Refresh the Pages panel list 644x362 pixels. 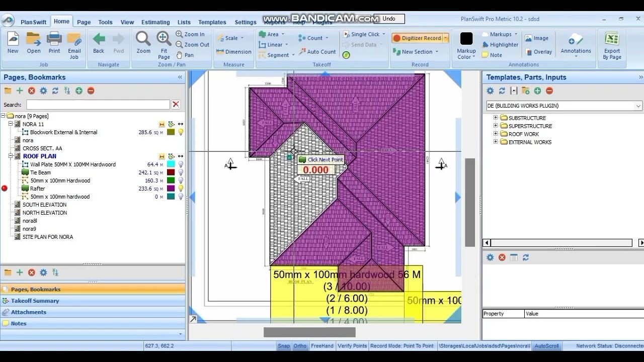[x=55, y=91]
